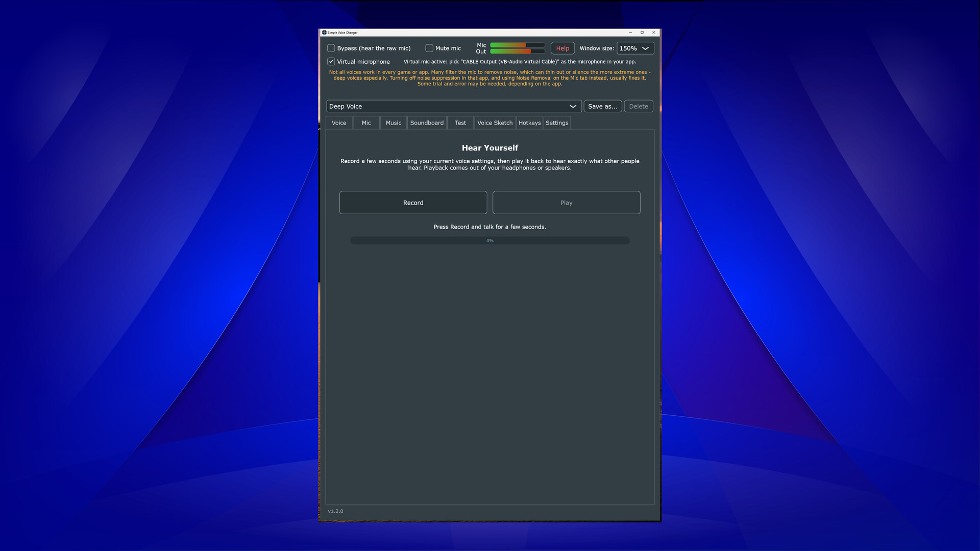Click the Hear Yourself heading
The height and width of the screenshot is (551, 980).
tap(490, 148)
